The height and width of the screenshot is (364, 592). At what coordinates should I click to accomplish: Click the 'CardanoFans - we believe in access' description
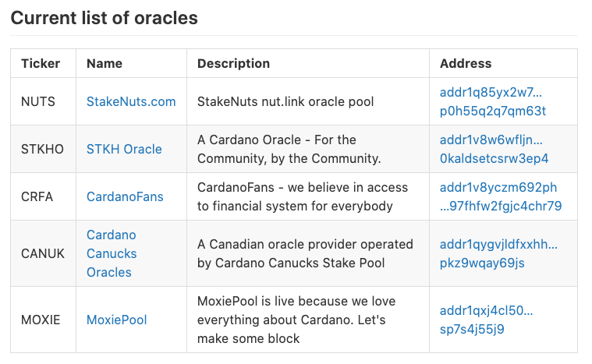point(303,196)
